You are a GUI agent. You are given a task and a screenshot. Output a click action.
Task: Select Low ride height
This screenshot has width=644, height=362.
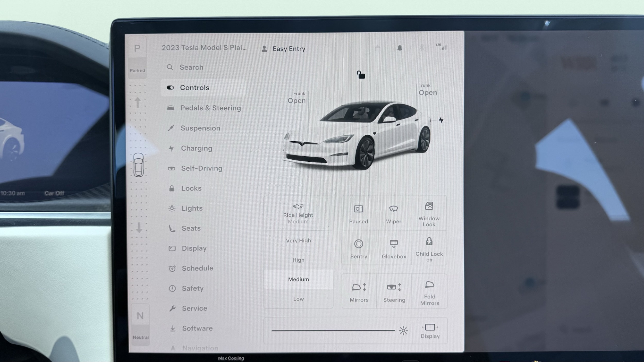click(x=298, y=299)
